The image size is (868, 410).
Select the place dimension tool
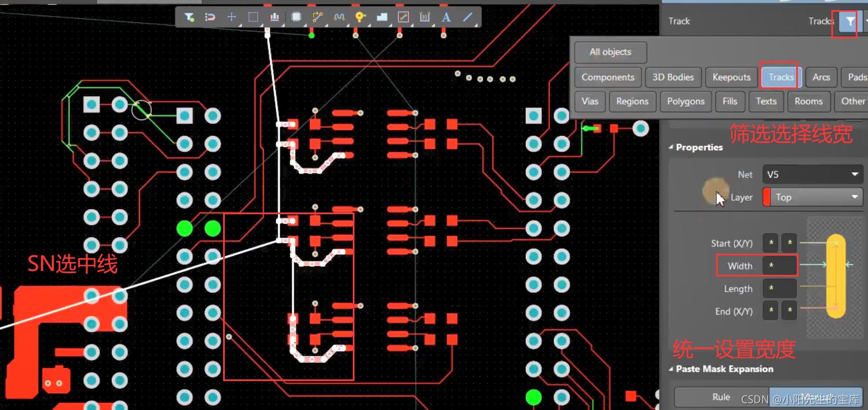click(x=425, y=17)
